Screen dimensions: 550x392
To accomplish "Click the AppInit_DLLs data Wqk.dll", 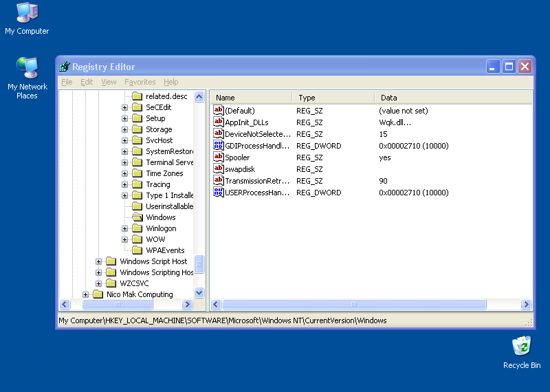I will click(395, 122).
